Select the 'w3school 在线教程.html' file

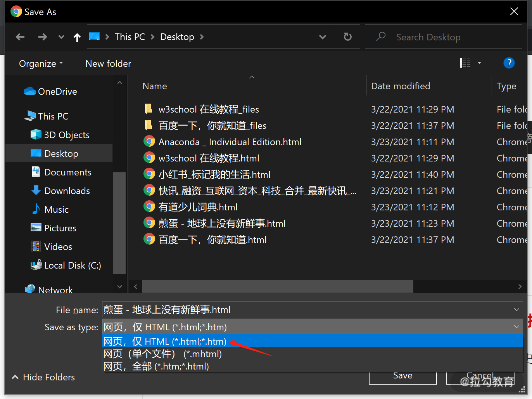(209, 158)
